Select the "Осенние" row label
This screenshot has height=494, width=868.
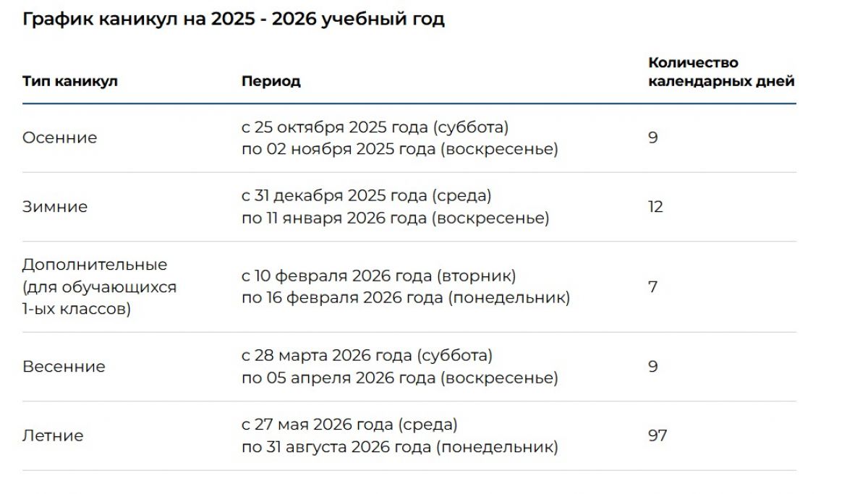coord(59,137)
